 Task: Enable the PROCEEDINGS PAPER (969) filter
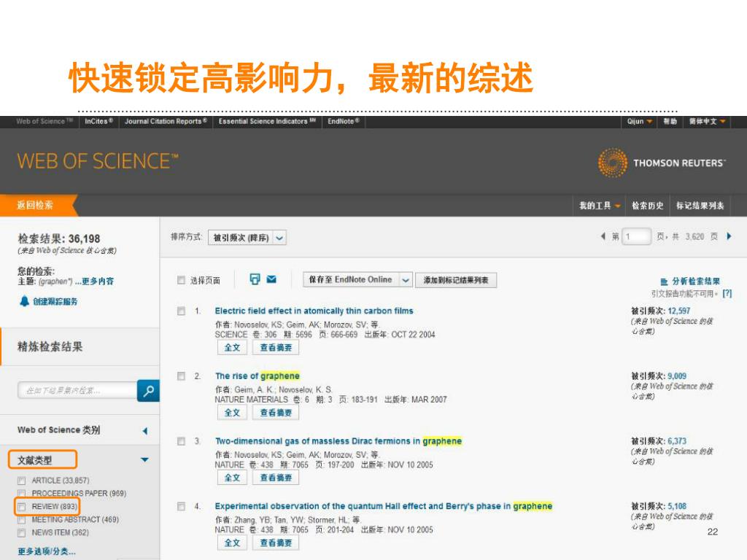click(x=21, y=494)
